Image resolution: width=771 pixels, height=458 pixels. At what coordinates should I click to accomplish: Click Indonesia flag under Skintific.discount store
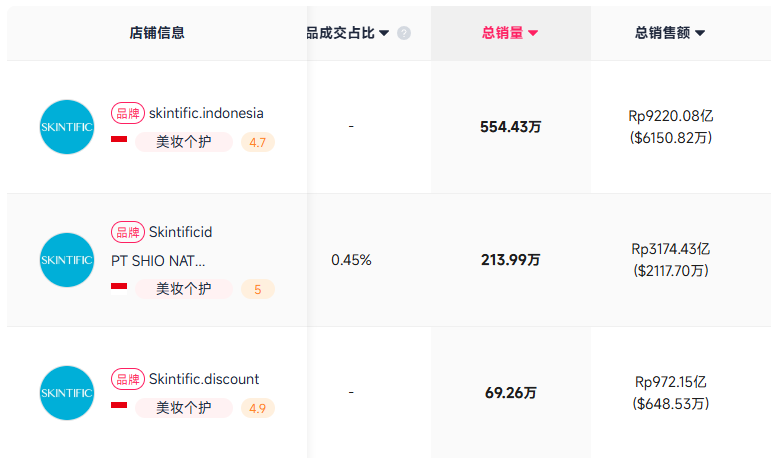[x=119, y=407]
